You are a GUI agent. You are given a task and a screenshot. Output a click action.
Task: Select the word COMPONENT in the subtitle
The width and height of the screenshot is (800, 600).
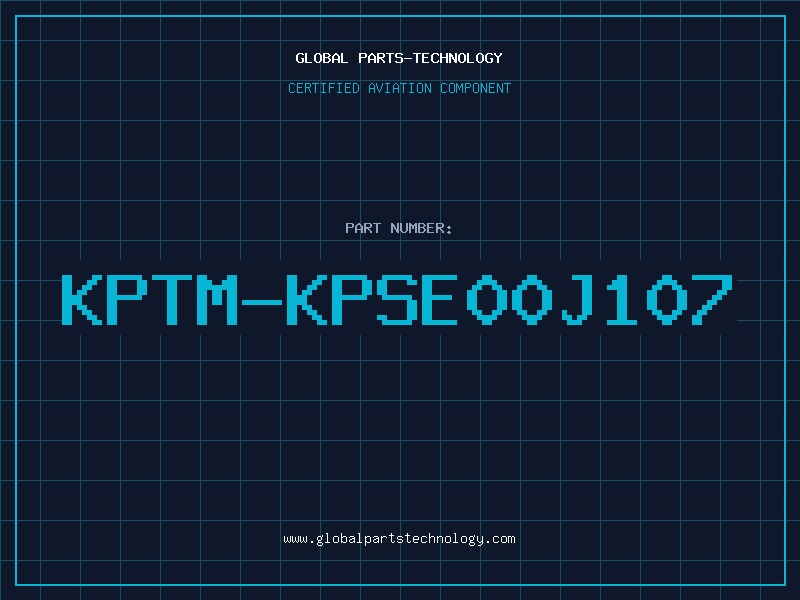click(476, 88)
